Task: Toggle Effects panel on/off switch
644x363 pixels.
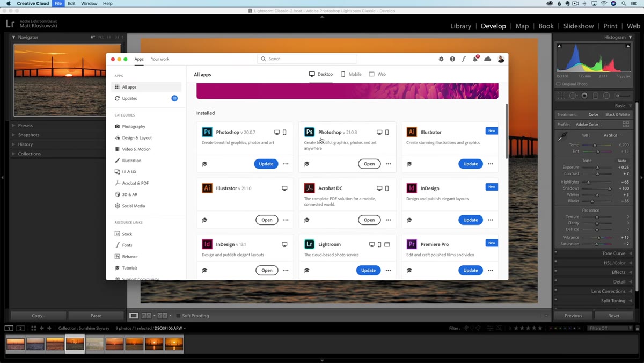Action: (556, 272)
